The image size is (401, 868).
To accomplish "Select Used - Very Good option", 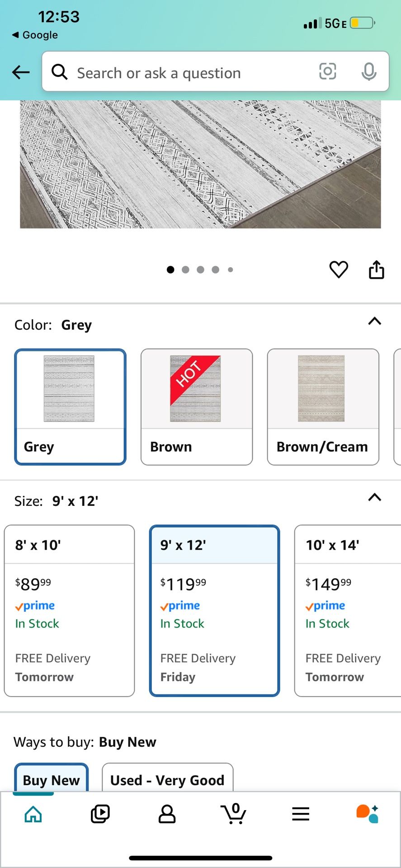I will 167,779.
